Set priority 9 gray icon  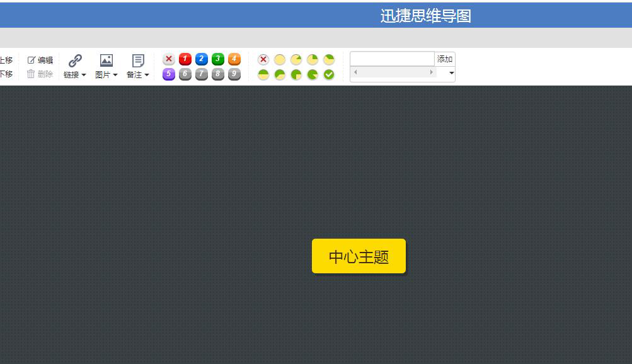coord(234,74)
